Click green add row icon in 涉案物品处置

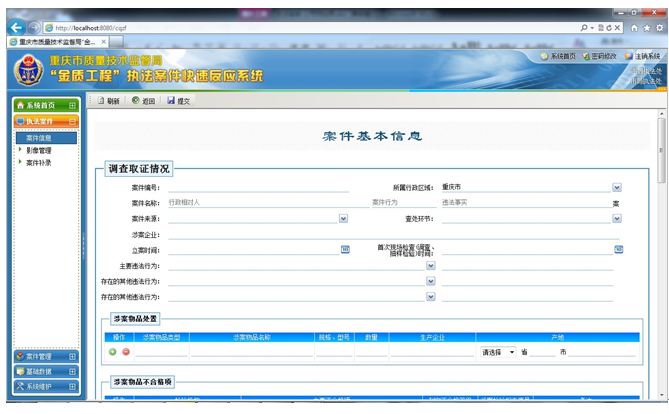[113, 352]
